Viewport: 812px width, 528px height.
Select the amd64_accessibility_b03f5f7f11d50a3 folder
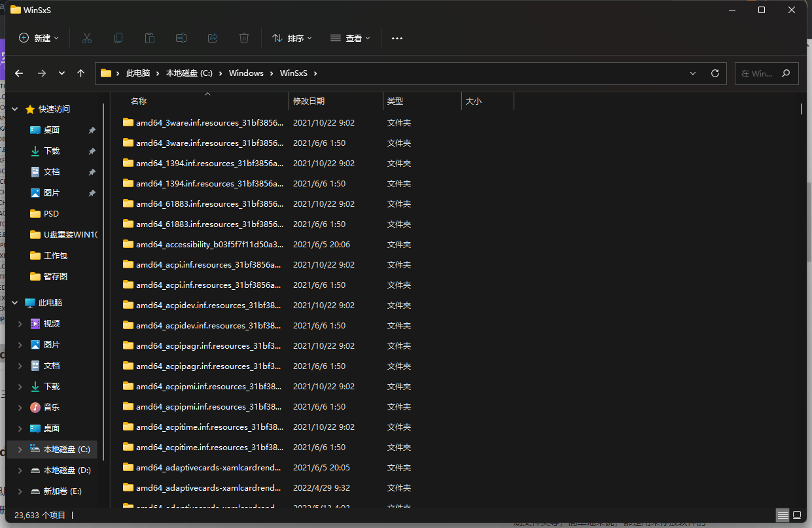209,245
